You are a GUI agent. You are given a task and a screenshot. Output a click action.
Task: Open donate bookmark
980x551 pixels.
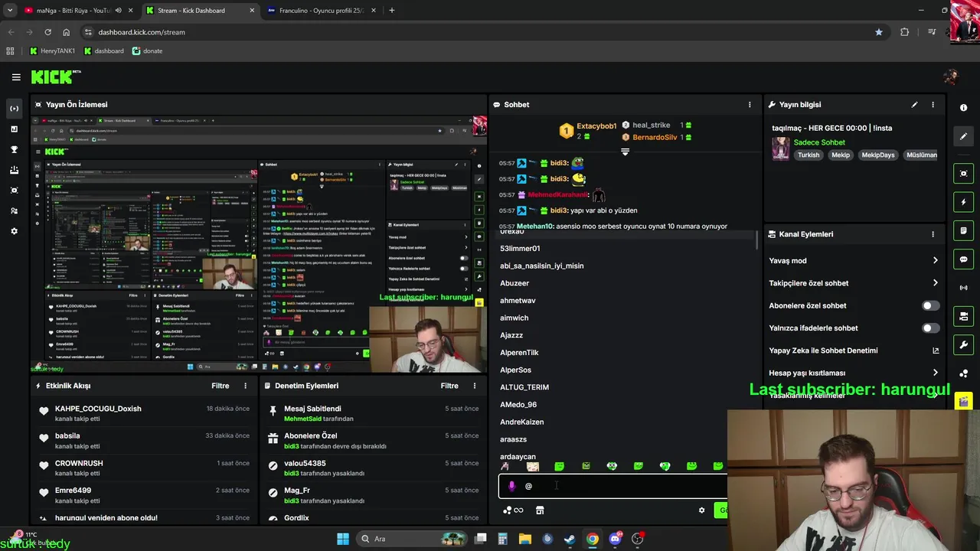pos(147,51)
